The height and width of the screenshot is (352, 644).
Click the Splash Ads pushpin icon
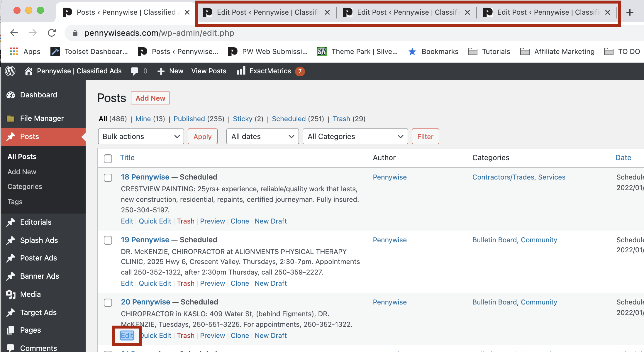11,240
